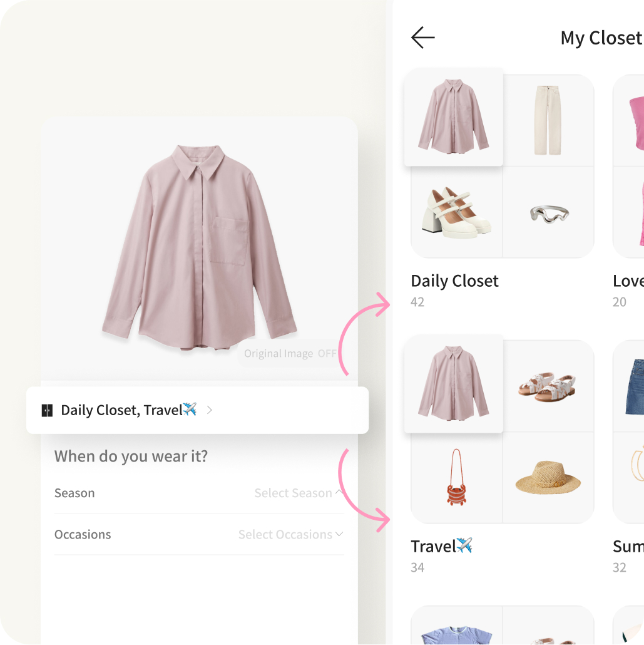
Task: Open the Travel closet folder label
Action: pos(441,547)
